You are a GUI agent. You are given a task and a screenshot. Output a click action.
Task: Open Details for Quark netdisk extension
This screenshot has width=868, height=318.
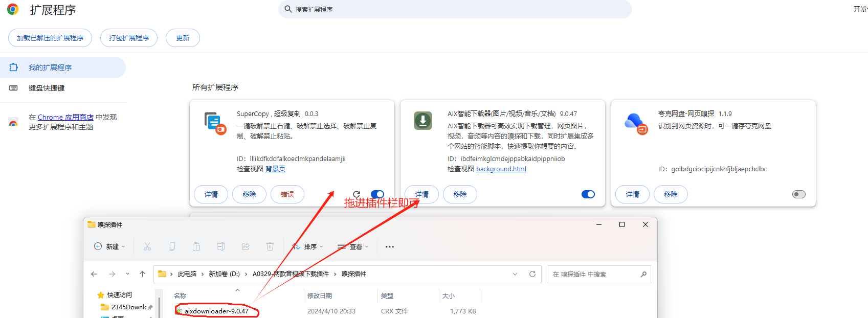(x=632, y=194)
